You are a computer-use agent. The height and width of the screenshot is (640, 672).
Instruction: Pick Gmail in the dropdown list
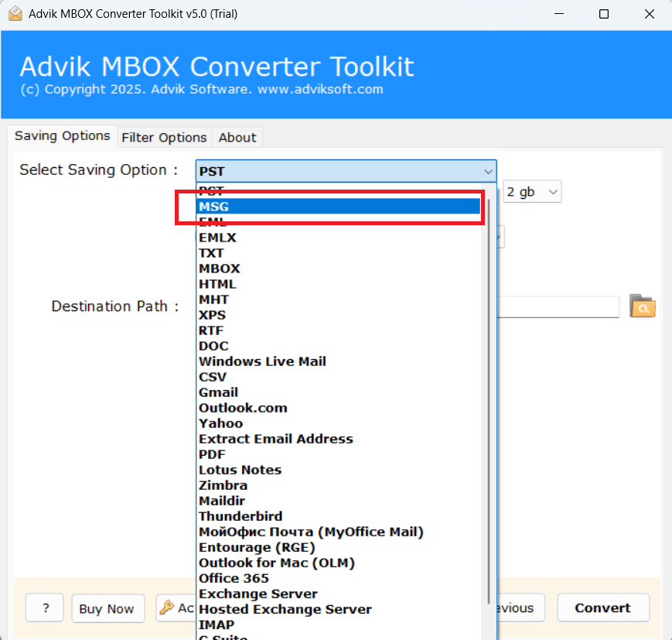pos(338,392)
